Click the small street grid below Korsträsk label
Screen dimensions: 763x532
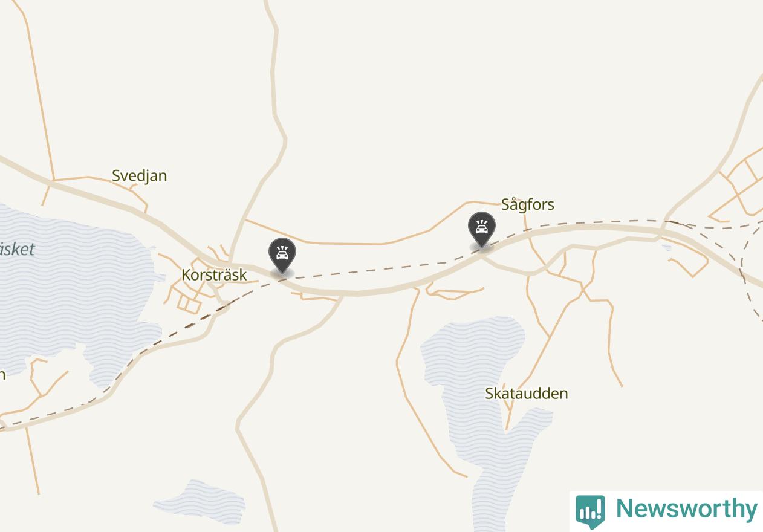(189, 302)
